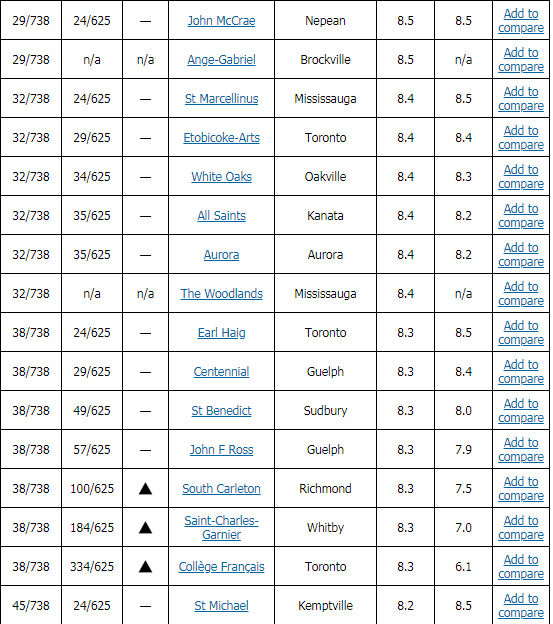Open The Woodlands school link
The height and width of the screenshot is (624, 553).
click(x=221, y=294)
